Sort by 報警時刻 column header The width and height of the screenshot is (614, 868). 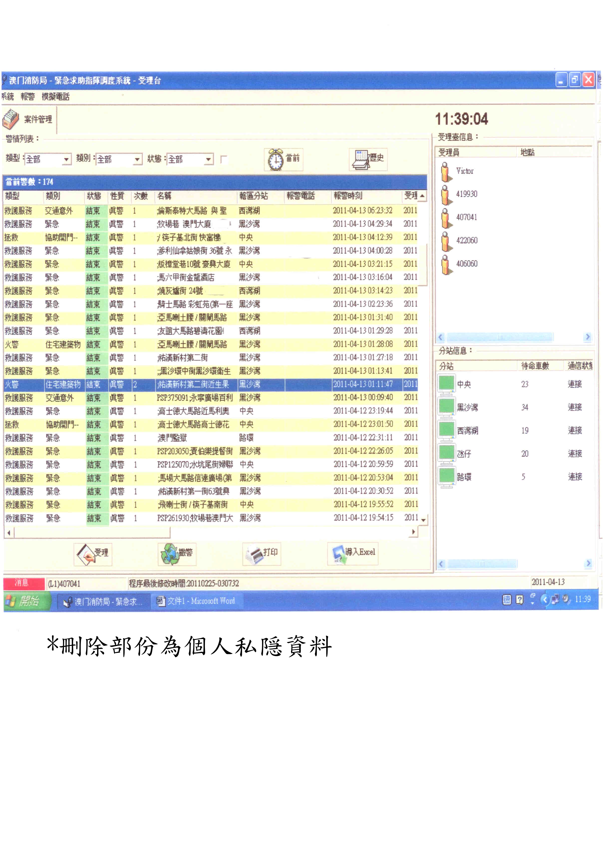click(x=348, y=196)
